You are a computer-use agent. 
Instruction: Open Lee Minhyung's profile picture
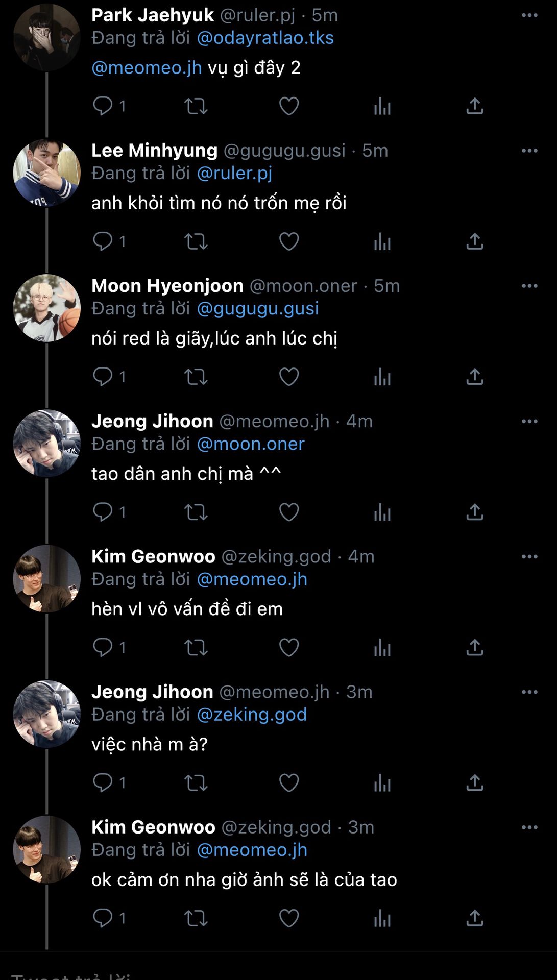[x=46, y=173]
